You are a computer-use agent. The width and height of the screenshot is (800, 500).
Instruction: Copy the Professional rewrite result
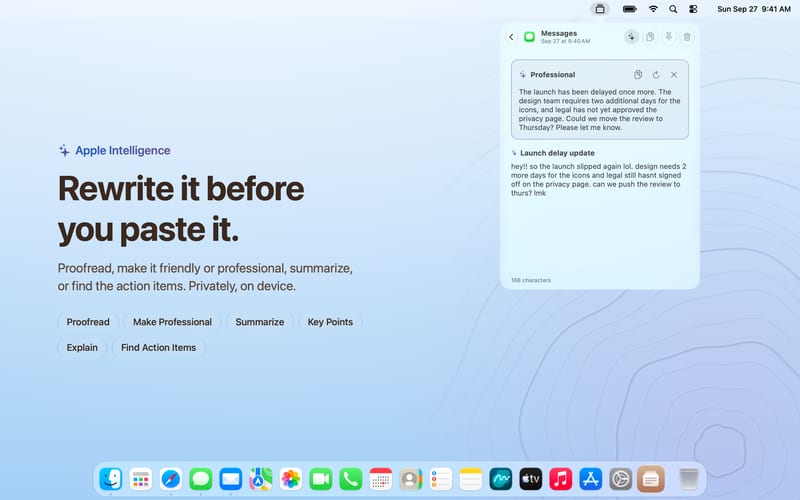point(638,74)
